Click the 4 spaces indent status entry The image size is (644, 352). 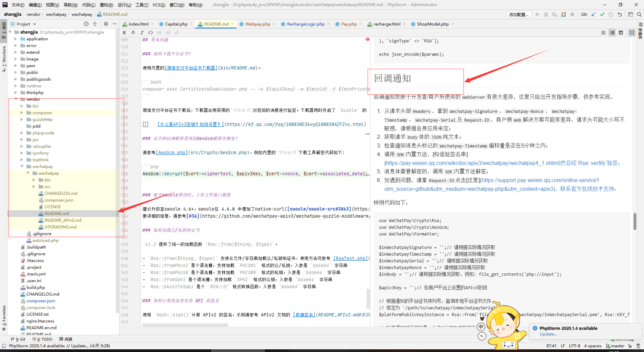coord(593,346)
